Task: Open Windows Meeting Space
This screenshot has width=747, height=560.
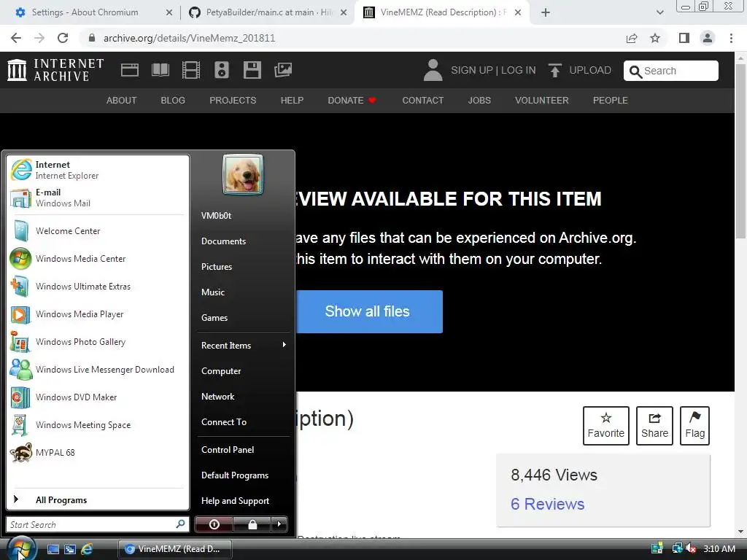Action: [x=98, y=425]
